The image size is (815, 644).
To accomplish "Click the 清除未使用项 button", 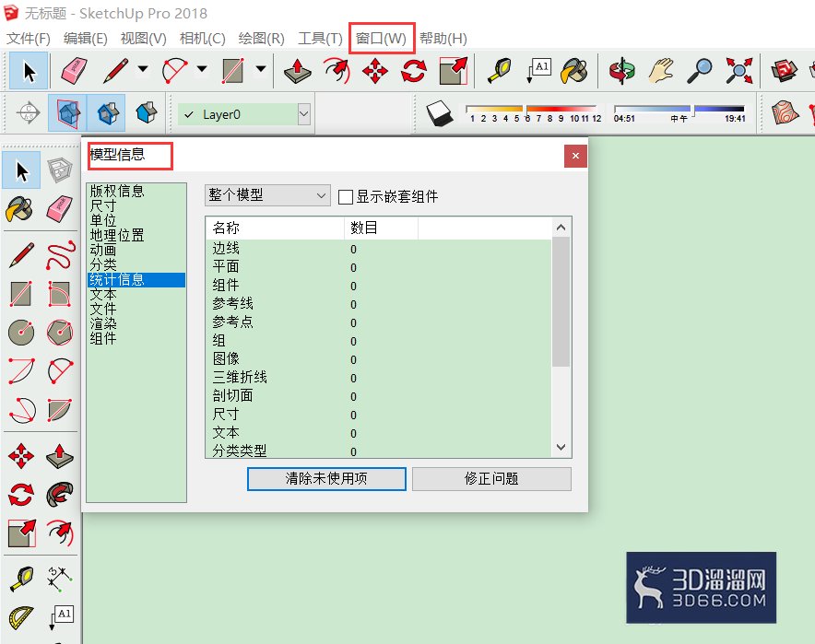I will (x=326, y=478).
